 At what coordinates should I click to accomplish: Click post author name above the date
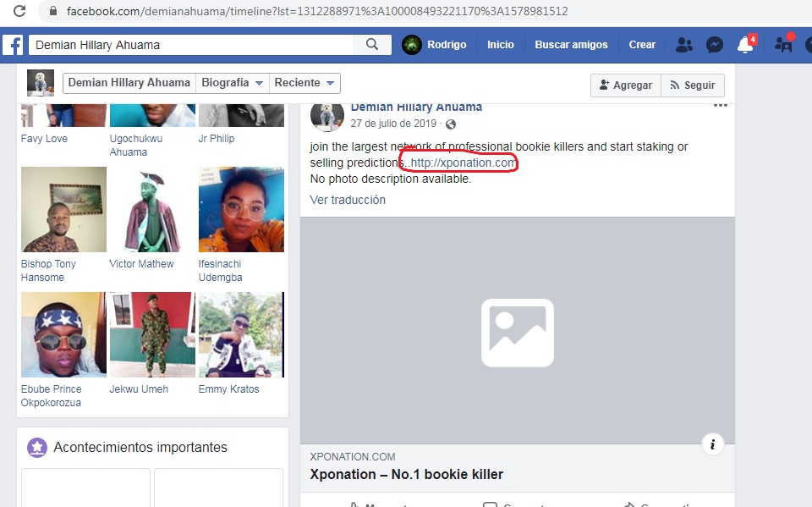click(416, 107)
